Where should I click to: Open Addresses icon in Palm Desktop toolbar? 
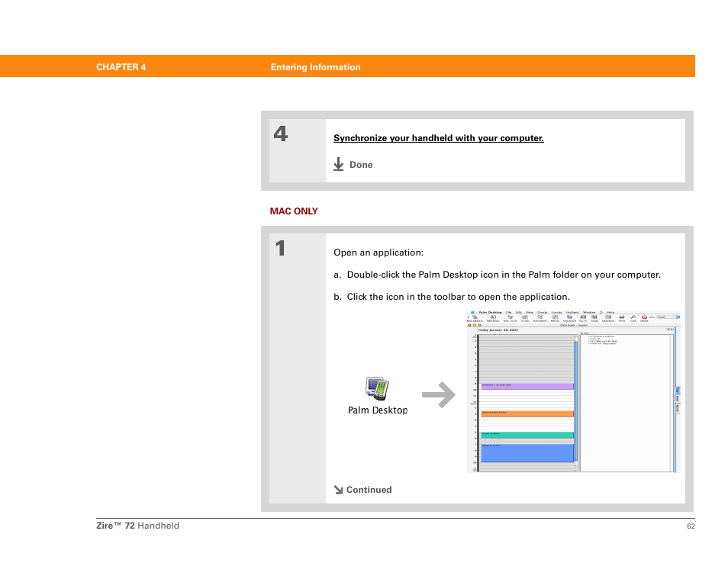pos(493,317)
